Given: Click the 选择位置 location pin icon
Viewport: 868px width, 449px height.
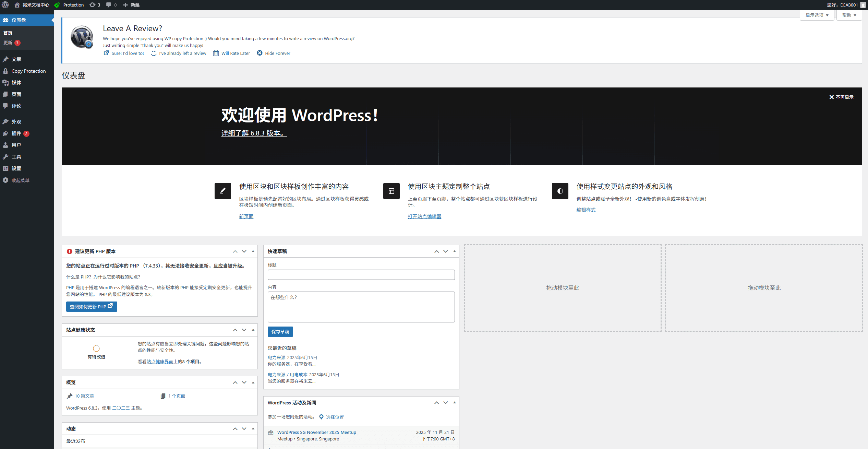Looking at the screenshot, I should [321, 417].
